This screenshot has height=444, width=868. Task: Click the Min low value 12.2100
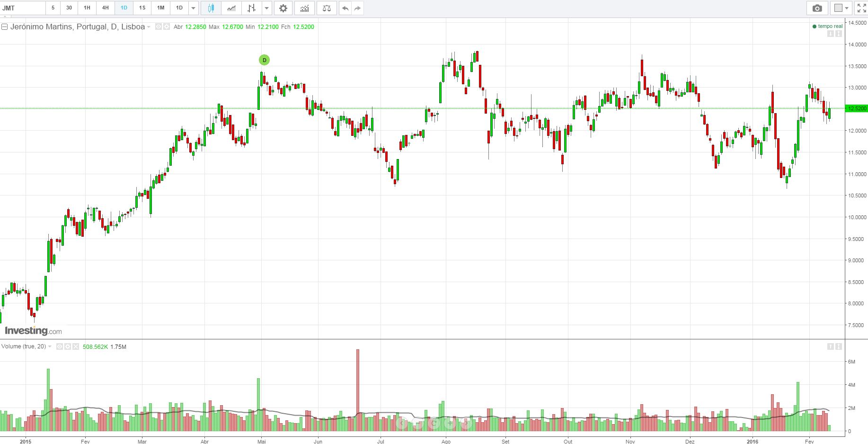[268, 27]
